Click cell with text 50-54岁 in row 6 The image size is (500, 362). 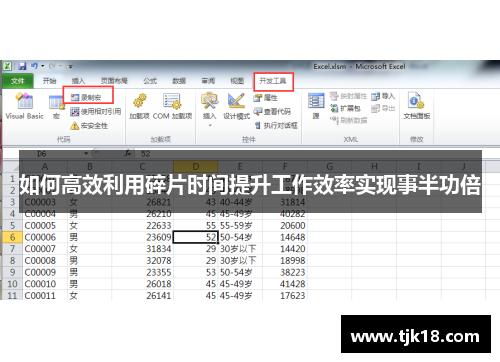coord(240,237)
